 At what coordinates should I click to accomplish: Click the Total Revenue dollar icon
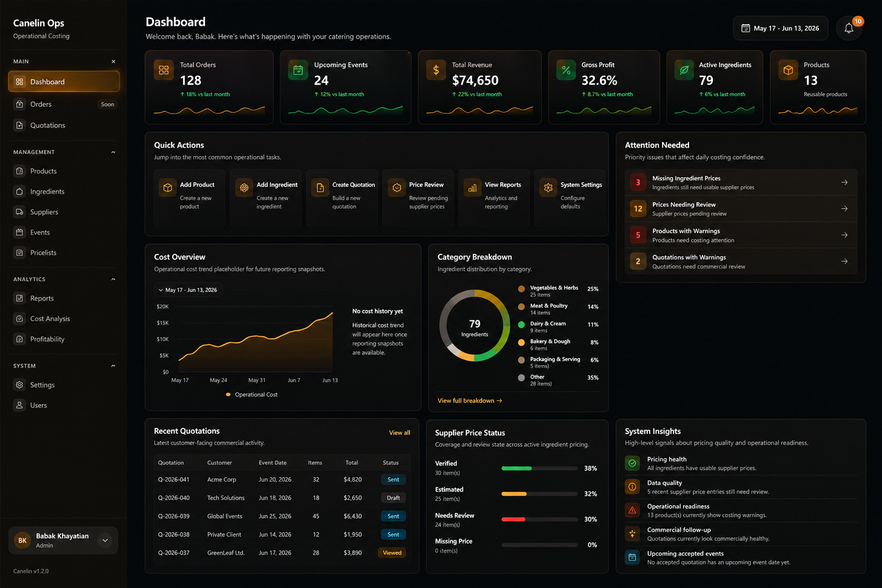click(436, 70)
